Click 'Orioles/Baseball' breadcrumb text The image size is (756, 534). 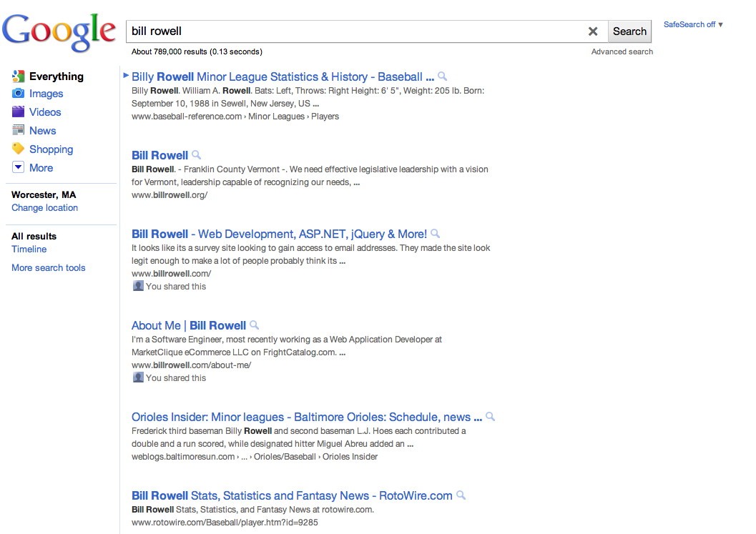pyautogui.click(x=285, y=456)
